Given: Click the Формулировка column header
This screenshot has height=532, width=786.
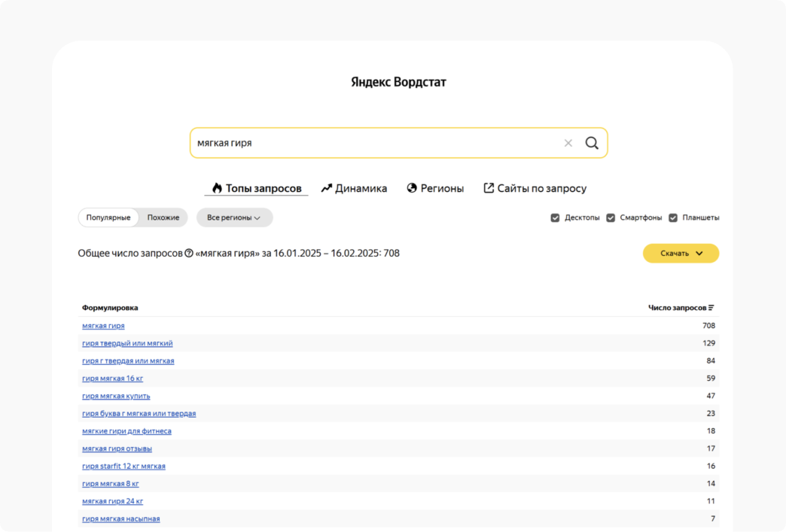Looking at the screenshot, I should coord(110,308).
